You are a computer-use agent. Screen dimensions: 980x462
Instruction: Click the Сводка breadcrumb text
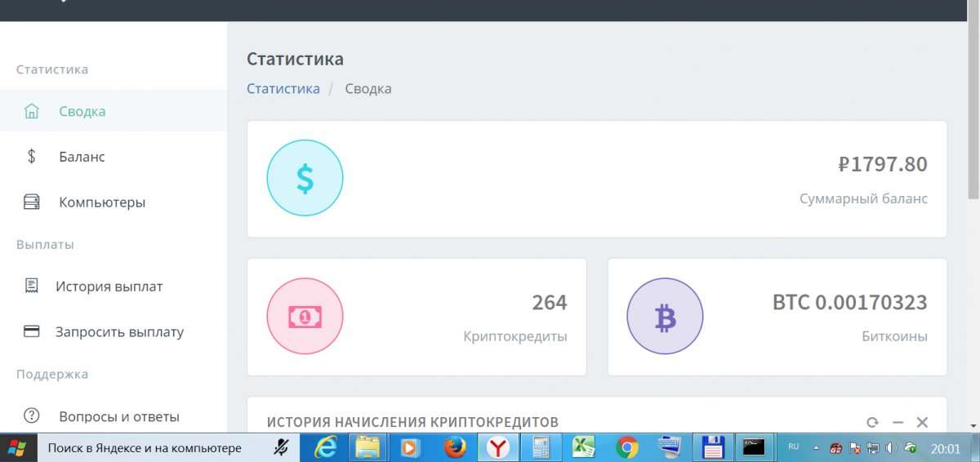pos(368,88)
